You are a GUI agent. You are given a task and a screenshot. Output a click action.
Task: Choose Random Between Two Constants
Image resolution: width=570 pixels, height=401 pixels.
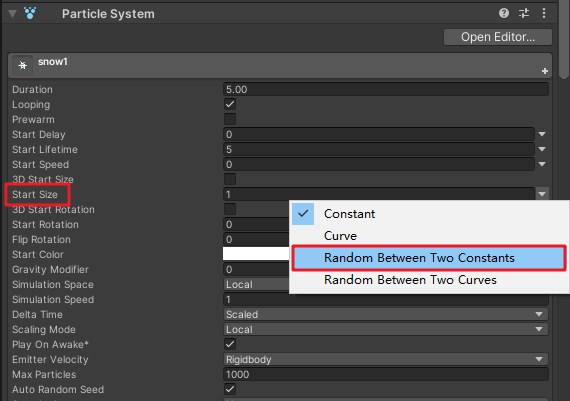429,258
